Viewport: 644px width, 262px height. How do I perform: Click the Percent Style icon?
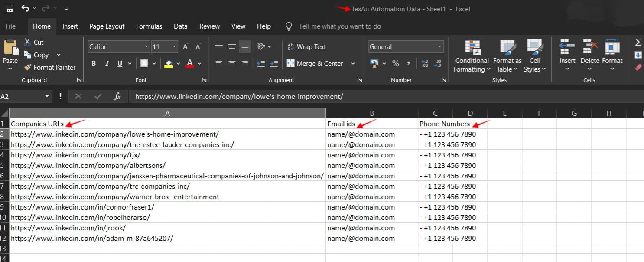395,63
